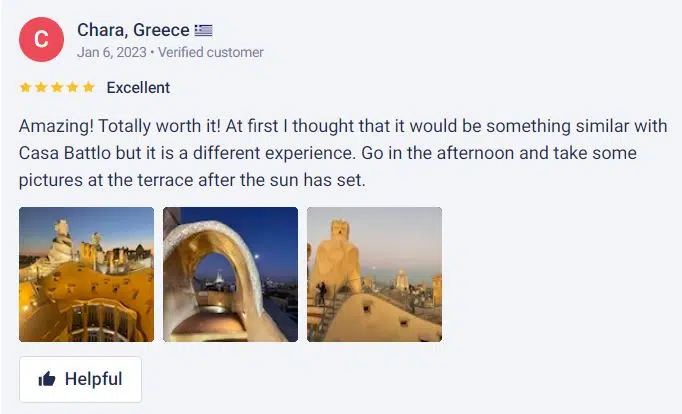Click the Helpful button text label
This screenshot has height=414, width=682.
94,379
